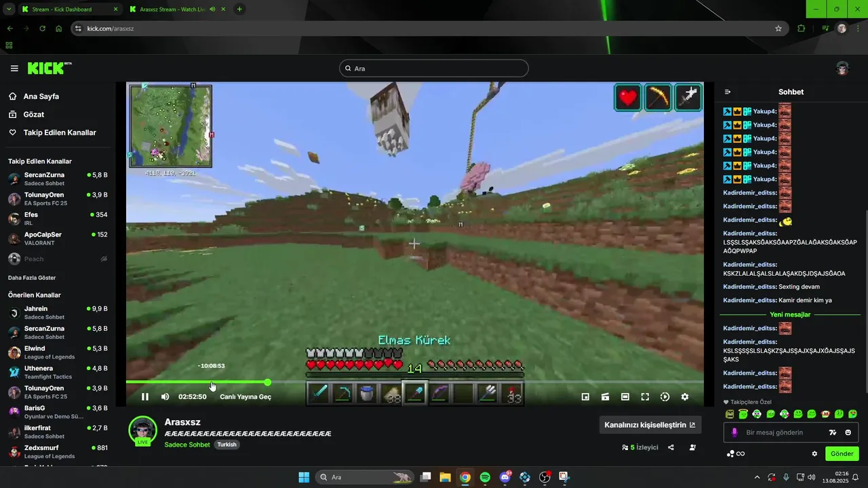This screenshot has width=868, height=488.
Task: Click the Yeni mesajlar divider in chat
Action: click(x=790, y=314)
